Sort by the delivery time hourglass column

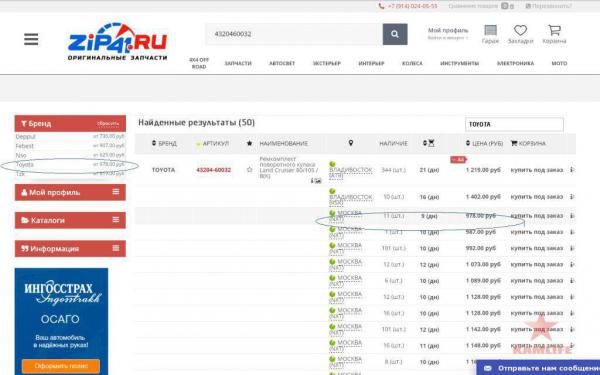(429, 143)
